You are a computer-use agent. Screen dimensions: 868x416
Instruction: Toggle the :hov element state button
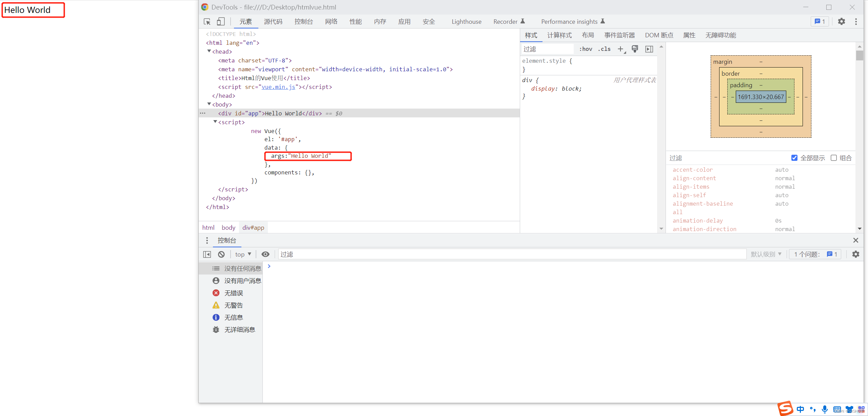pos(586,49)
